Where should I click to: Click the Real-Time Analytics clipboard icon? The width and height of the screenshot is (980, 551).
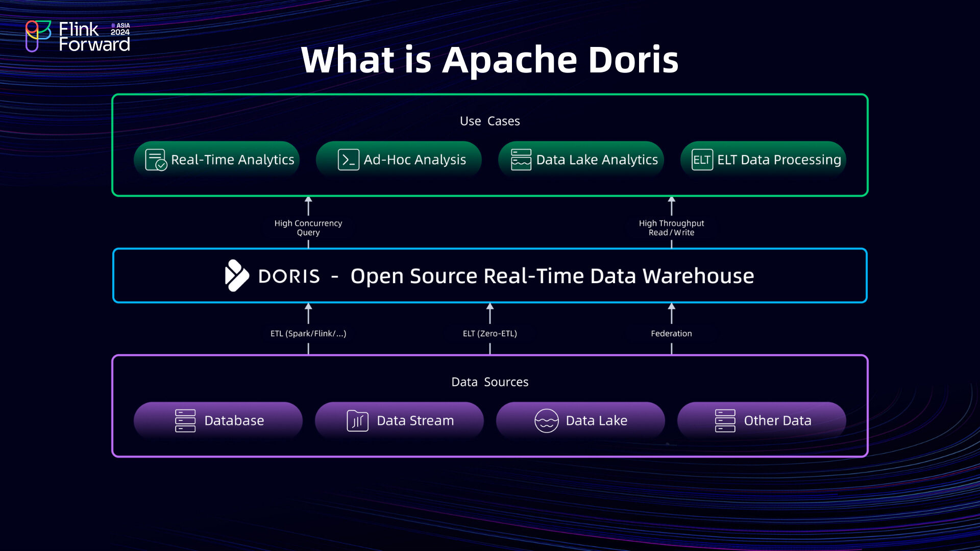tap(155, 159)
